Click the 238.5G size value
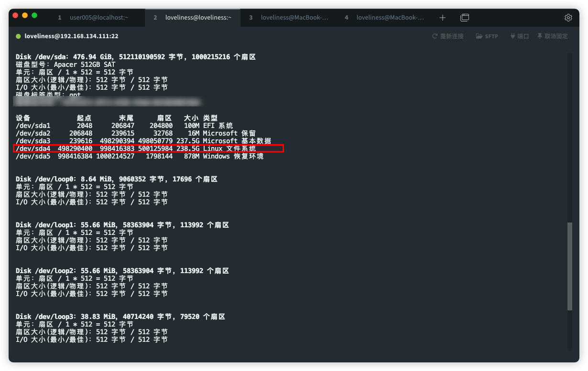This screenshot has width=588, height=371. [187, 148]
